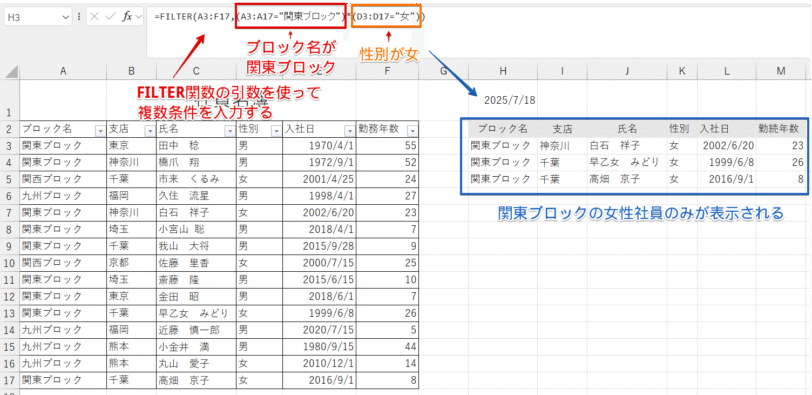Select row 9 header

pos(10,246)
